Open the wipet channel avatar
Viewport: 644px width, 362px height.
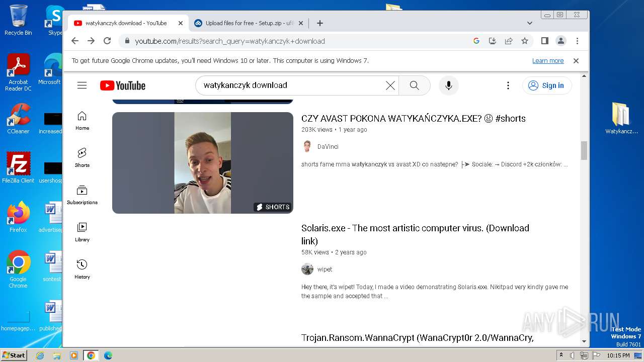click(307, 269)
